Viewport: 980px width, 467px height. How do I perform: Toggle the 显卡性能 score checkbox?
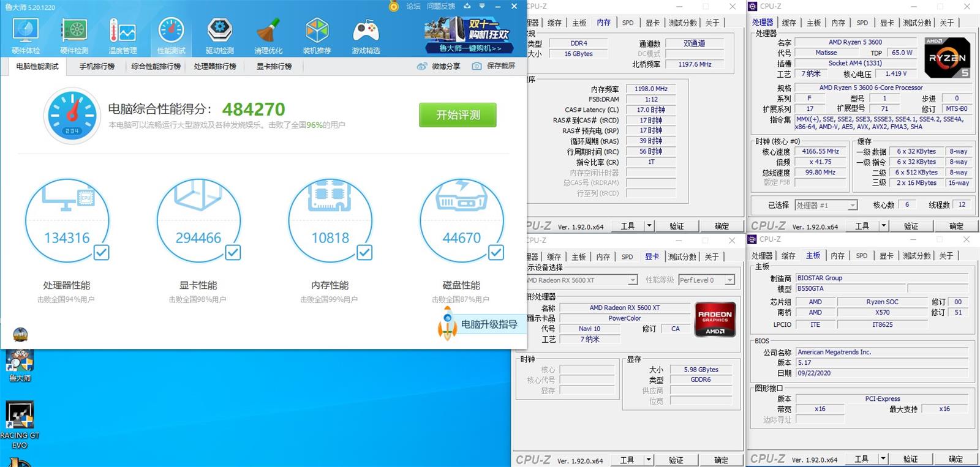pyautogui.click(x=233, y=252)
